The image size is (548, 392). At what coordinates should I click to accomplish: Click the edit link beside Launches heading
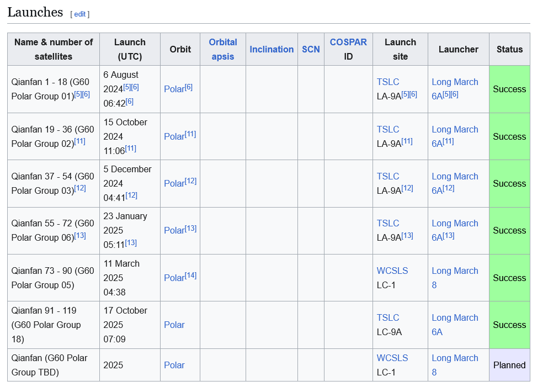[80, 14]
